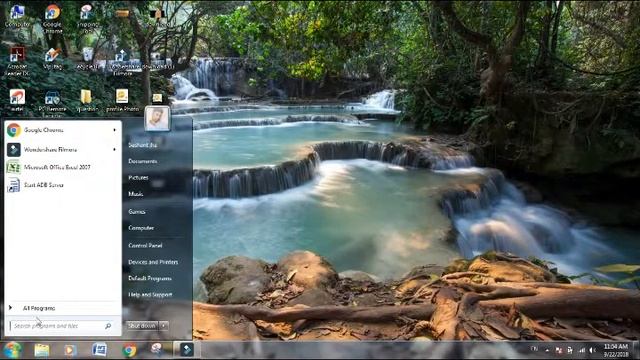Screen dimensions: 640x360
Task: Open Google Chrome from the taskbar
Action: coord(129,350)
